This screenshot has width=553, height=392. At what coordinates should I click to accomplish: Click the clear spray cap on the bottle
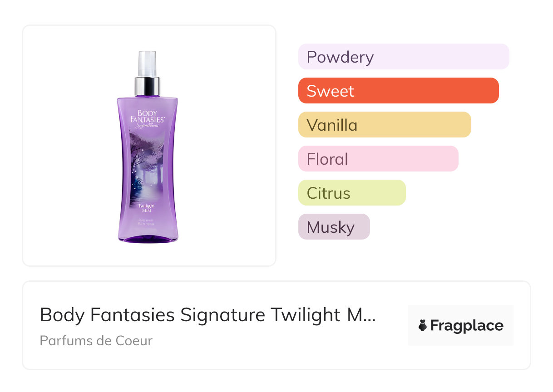[x=147, y=64]
